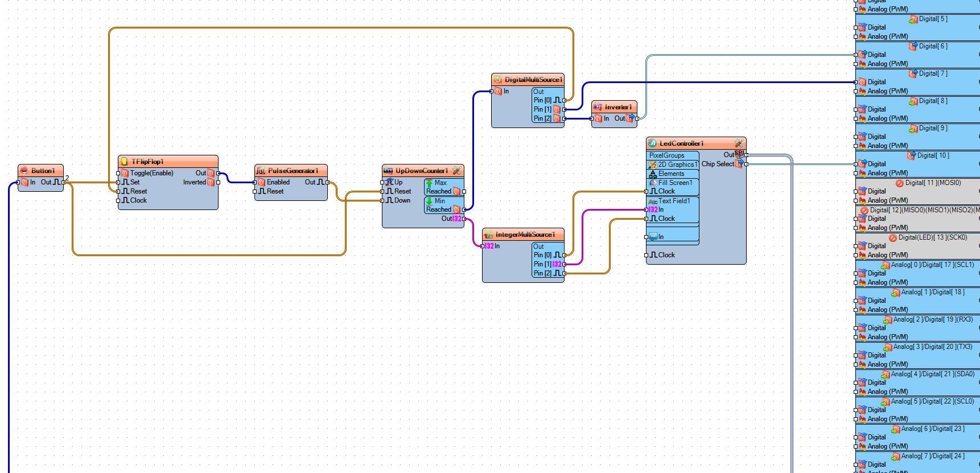The height and width of the screenshot is (473, 980).
Task: Click the DigitalMultiSource1 In pin icon
Action: point(498,91)
